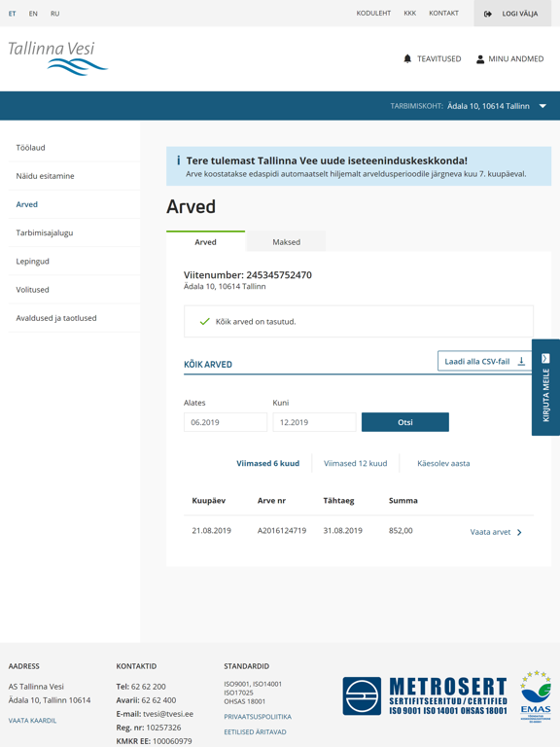Switch language to RU
Image resolution: width=560 pixels, height=747 pixels.
point(55,14)
